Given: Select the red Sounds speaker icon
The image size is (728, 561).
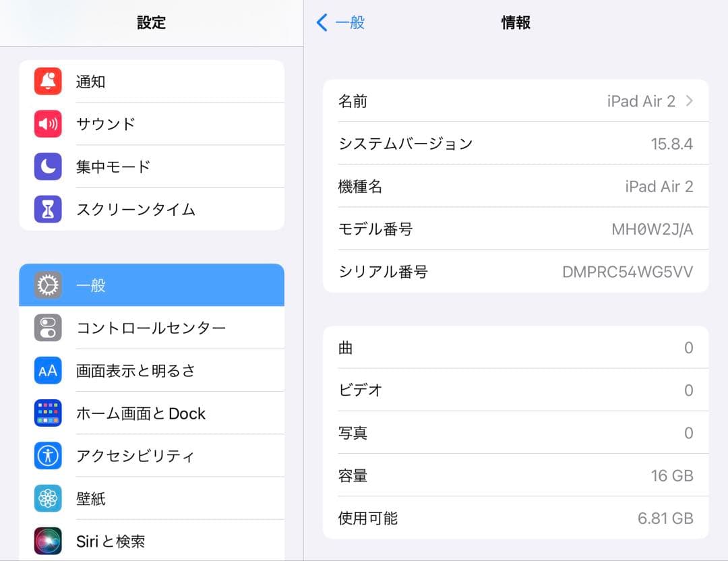Looking at the screenshot, I should click(47, 124).
